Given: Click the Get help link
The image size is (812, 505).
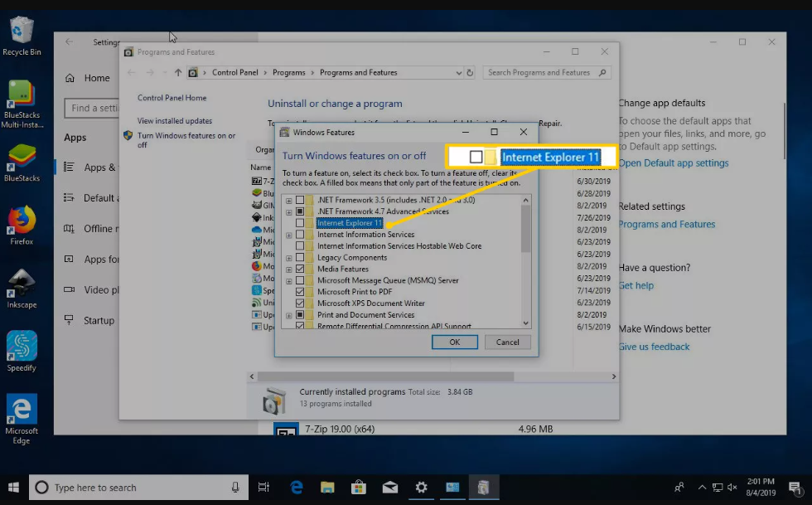Looking at the screenshot, I should (x=636, y=285).
